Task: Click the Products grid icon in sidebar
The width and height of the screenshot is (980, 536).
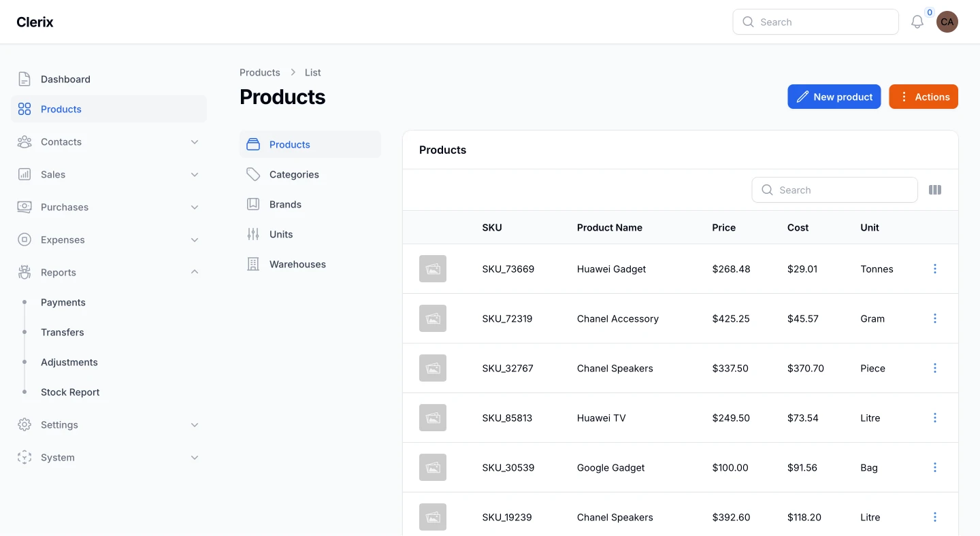Action: click(24, 109)
